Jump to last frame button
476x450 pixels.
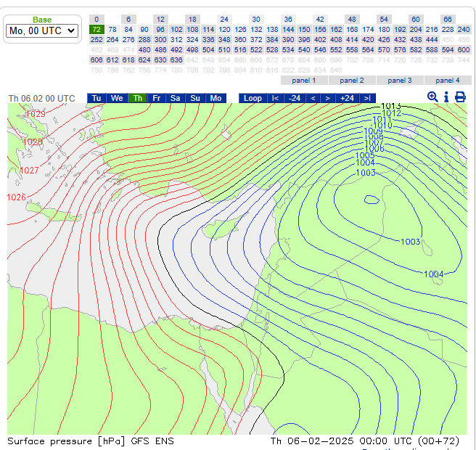point(368,98)
